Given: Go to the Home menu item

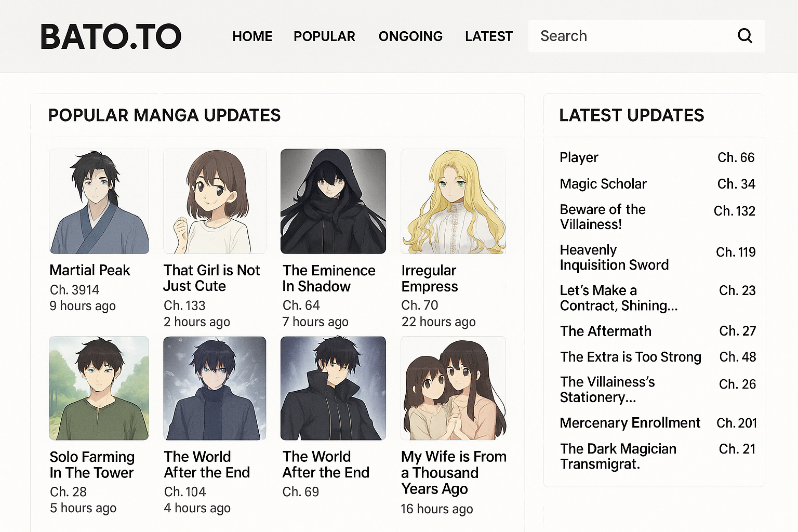Looking at the screenshot, I should pos(252,36).
